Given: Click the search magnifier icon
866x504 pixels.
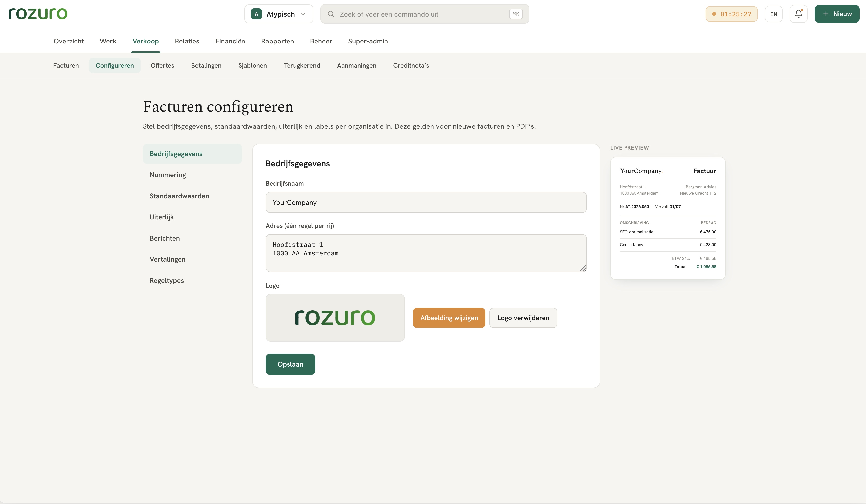Looking at the screenshot, I should point(331,14).
